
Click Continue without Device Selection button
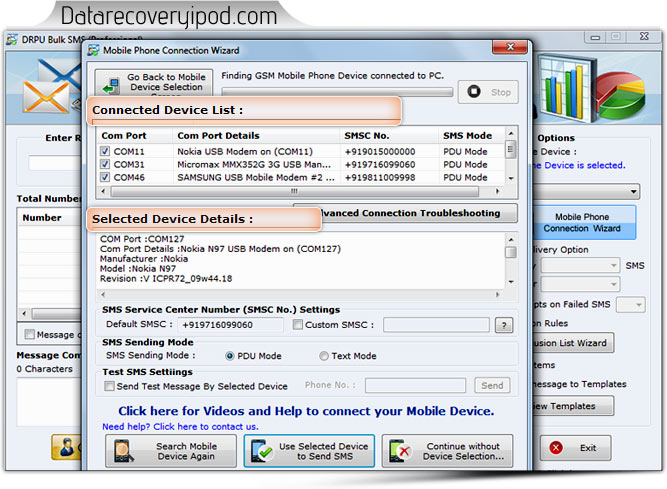447,451
